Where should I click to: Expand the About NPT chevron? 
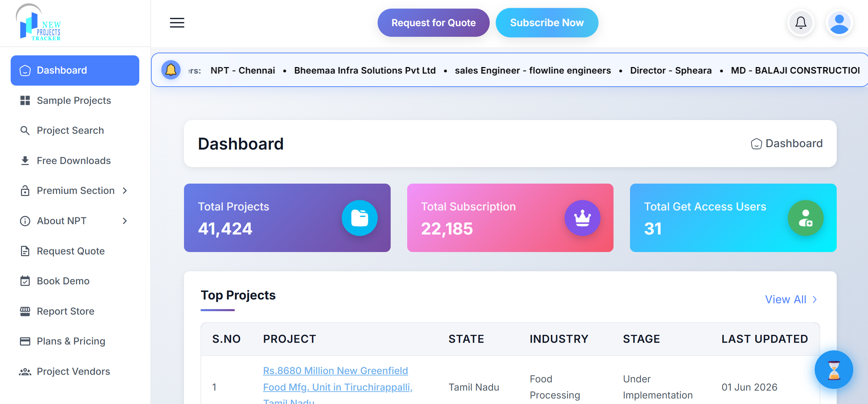coord(125,221)
